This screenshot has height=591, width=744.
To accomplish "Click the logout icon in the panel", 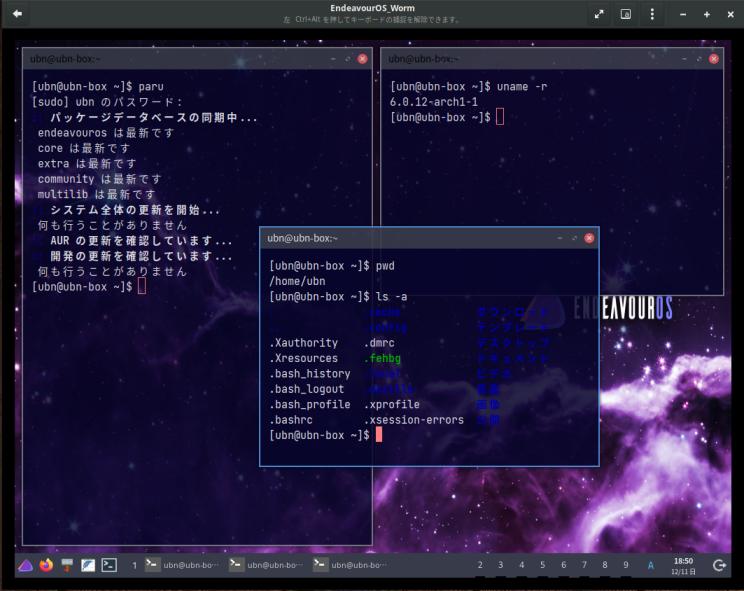I will pyautogui.click(x=720, y=565).
